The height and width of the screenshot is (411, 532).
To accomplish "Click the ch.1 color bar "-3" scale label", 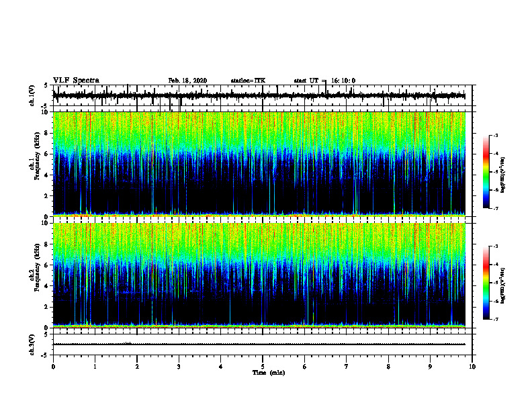I will coord(495,135).
